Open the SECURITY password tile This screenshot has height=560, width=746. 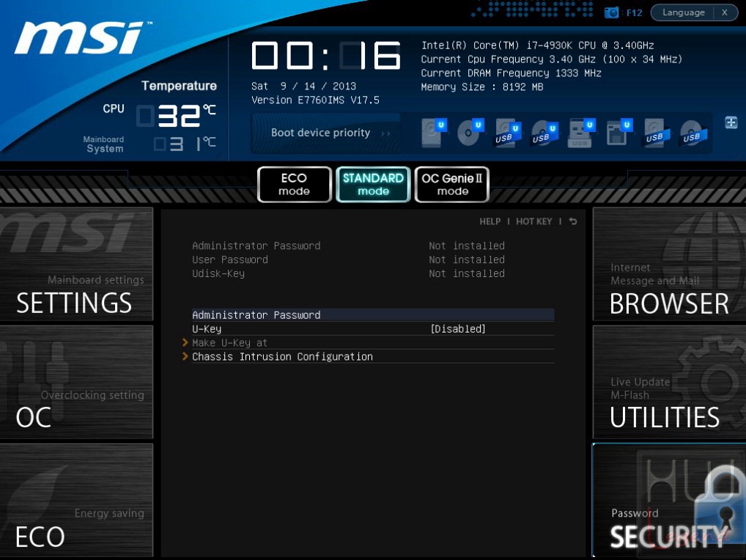tap(669, 500)
